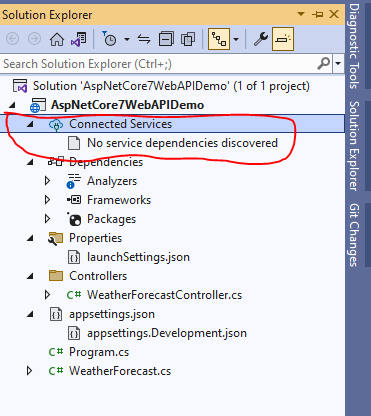Screen dimensions: 371x416
Task: Open the file nesting dropdown arrow
Action: [236, 39]
